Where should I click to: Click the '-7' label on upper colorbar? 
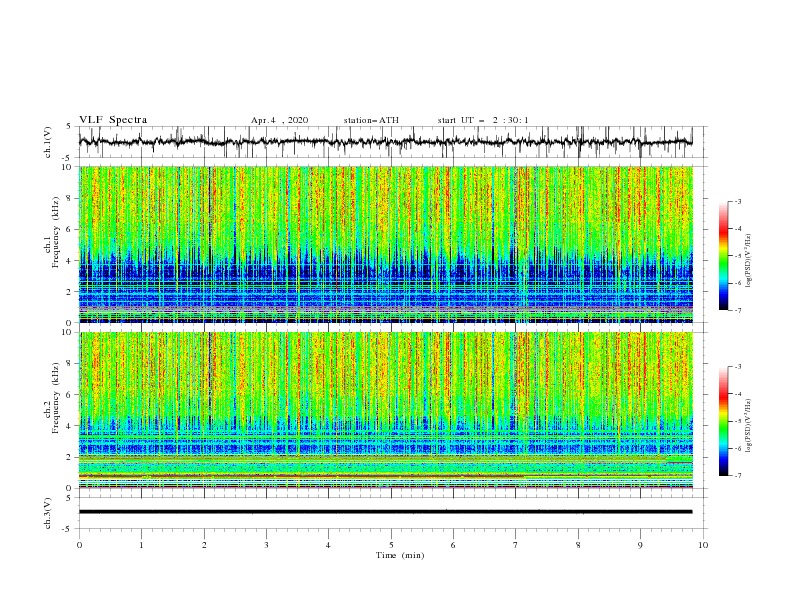tap(738, 310)
